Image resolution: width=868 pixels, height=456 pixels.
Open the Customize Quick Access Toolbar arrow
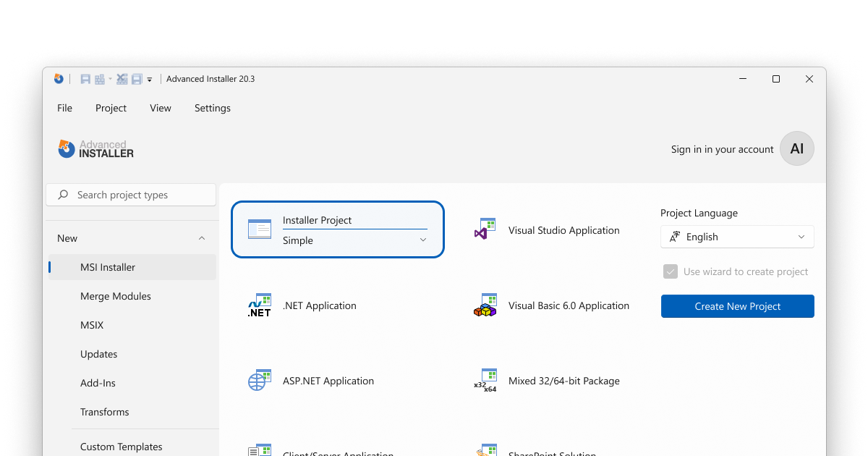click(150, 80)
